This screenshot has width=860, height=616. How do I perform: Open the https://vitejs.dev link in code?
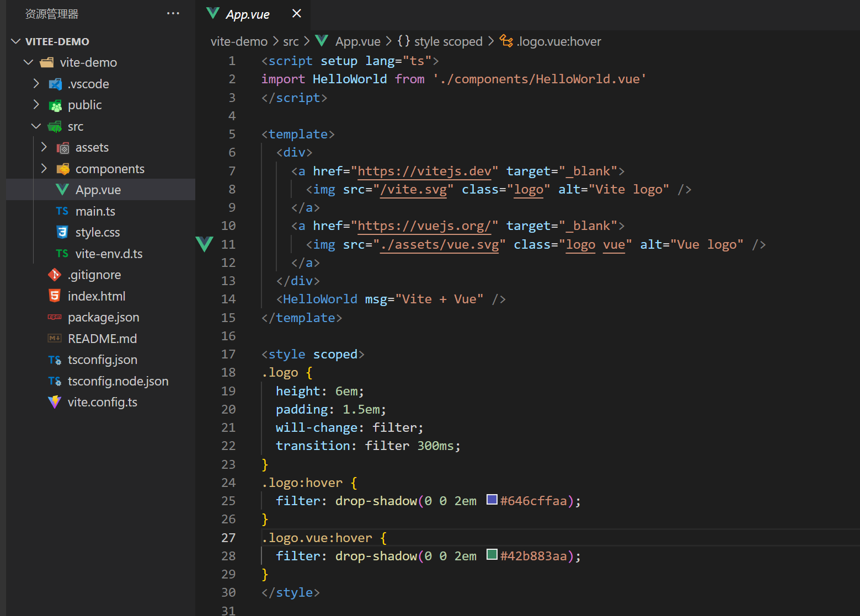coord(424,171)
